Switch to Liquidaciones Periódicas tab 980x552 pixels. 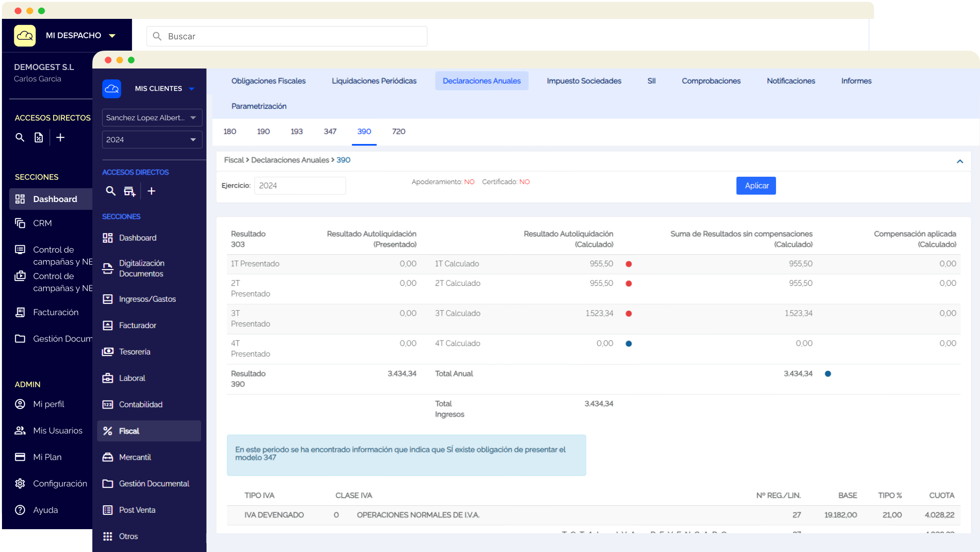click(374, 81)
